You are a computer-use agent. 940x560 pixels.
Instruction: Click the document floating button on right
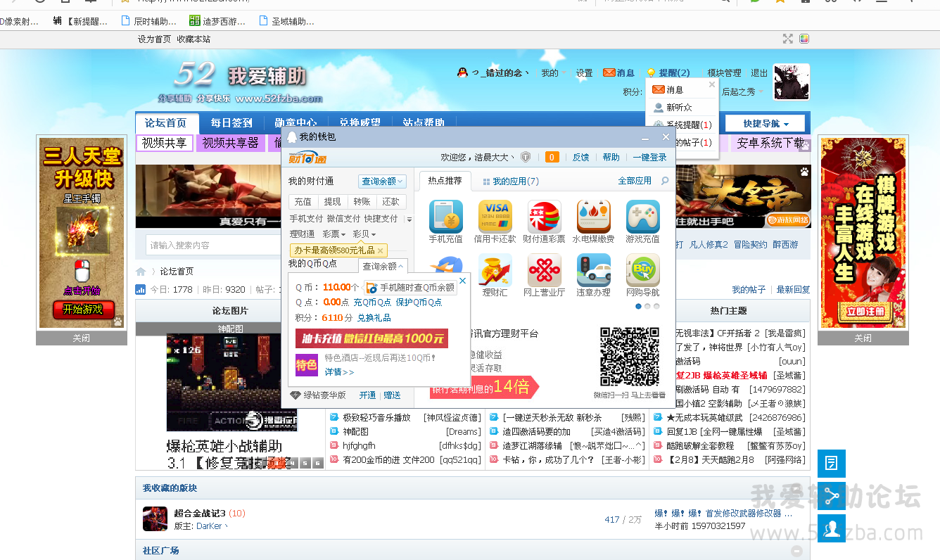pyautogui.click(x=832, y=464)
